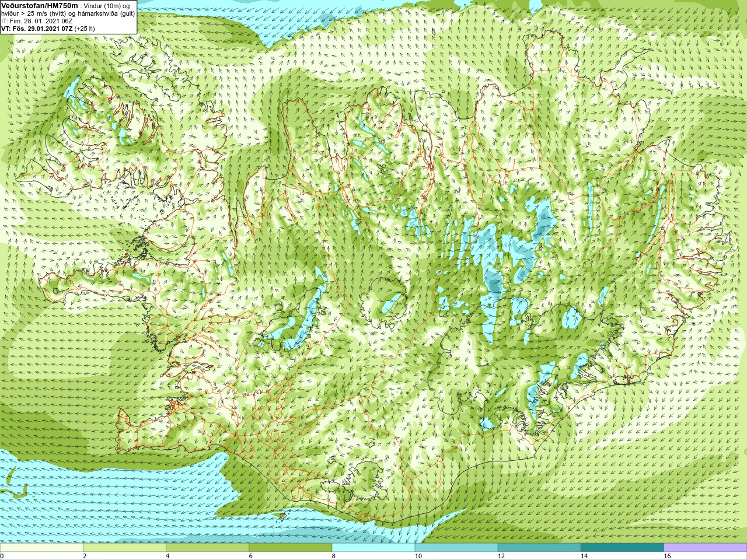Click the teal 12–14 m/s legend swatch

pyautogui.click(x=539, y=548)
